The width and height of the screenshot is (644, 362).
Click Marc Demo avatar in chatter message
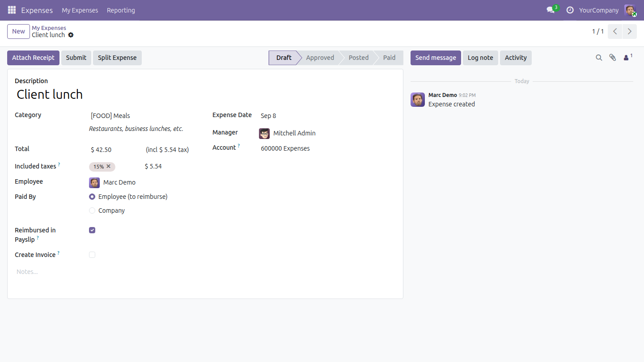tap(418, 100)
